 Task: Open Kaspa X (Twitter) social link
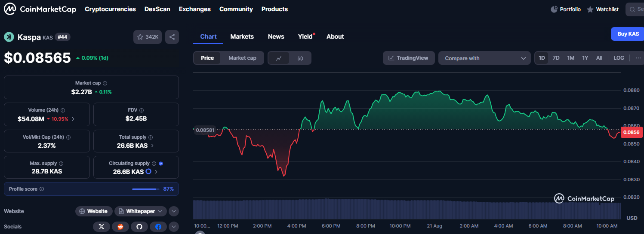tap(102, 227)
